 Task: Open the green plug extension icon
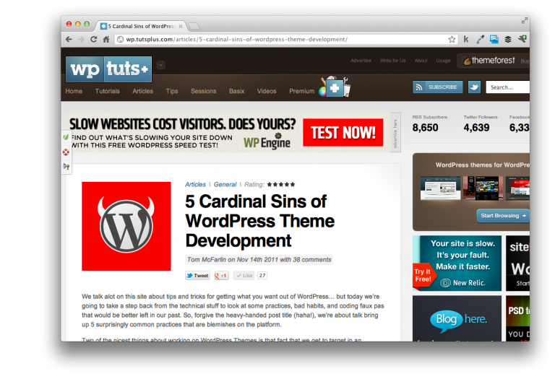[522, 39]
